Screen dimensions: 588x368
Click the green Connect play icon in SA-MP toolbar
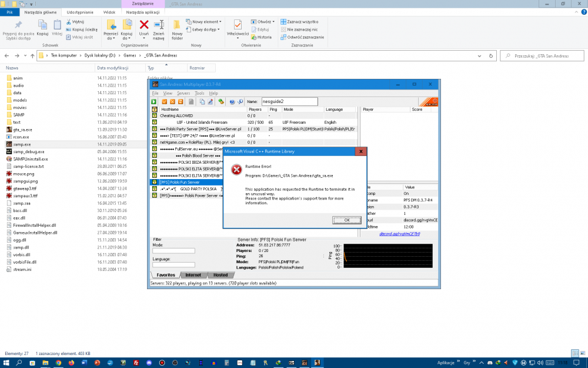(x=155, y=102)
